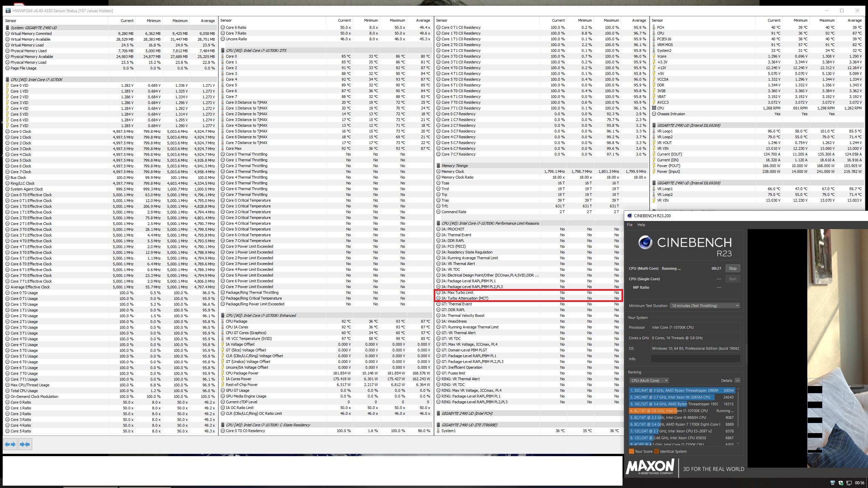Image resolution: width=868 pixels, height=488 pixels.
Task: Select the IA: Turbo Attenuation (MCT) row
Action: click(530, 298)
